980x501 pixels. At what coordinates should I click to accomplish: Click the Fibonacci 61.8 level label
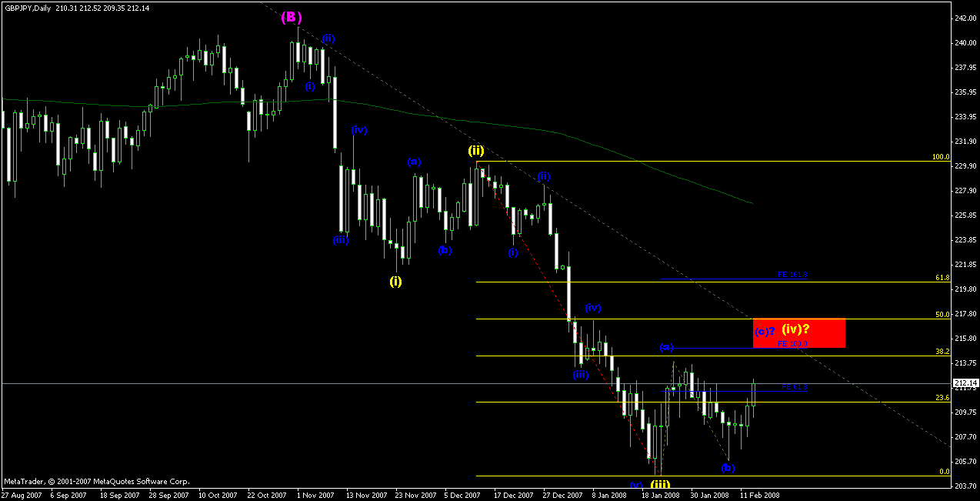tap(943, 277)
